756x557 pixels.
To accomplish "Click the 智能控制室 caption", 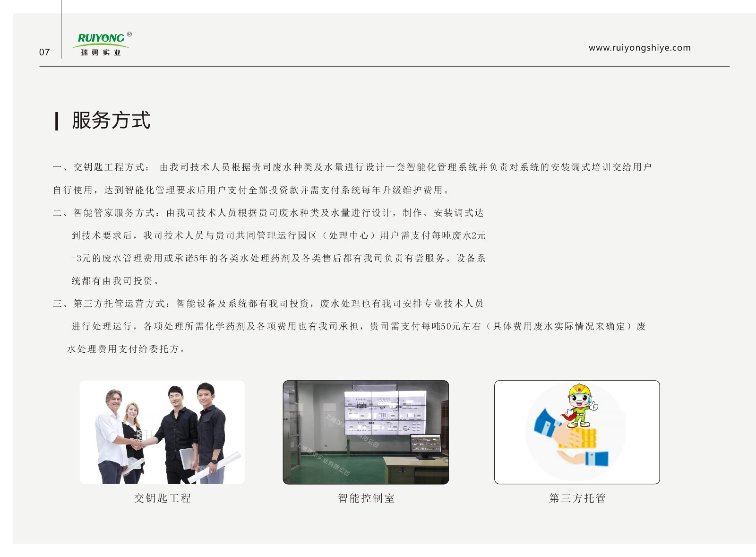I will pos(366,498).
